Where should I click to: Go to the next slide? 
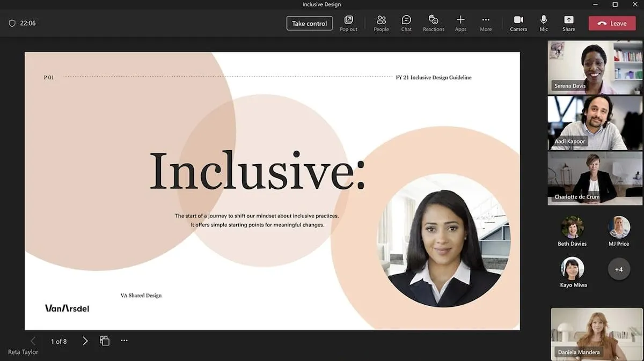(85, 341)
